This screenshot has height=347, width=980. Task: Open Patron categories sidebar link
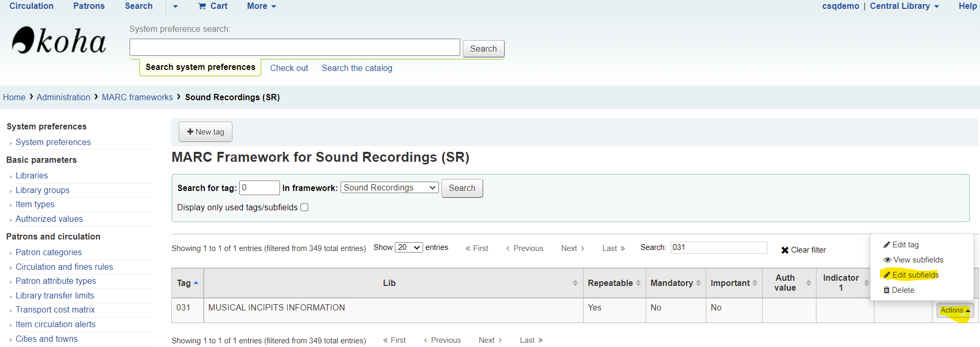pos(49,253)
